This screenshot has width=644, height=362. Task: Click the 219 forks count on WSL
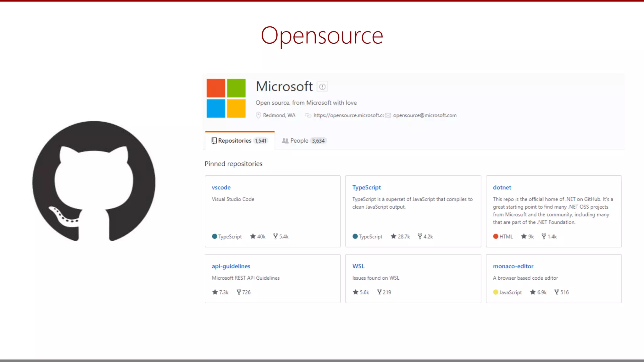tap(387, 292)
